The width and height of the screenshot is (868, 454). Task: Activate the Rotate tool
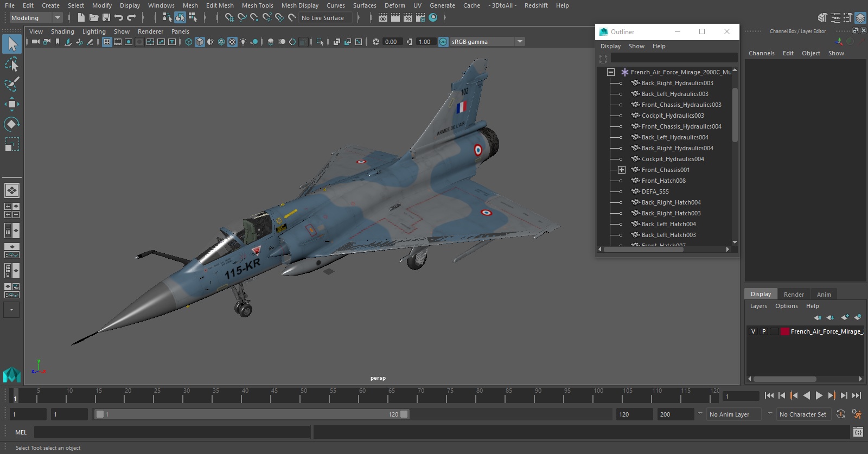point(12,124)
